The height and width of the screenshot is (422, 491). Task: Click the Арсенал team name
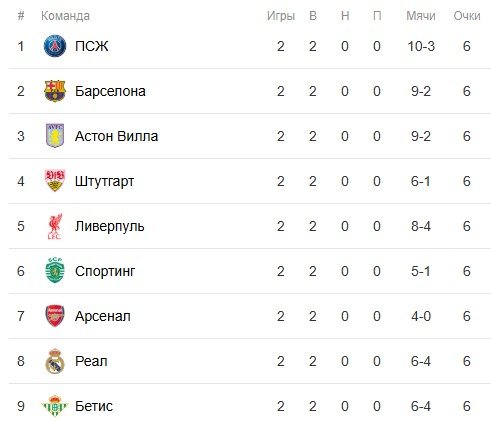pyautogui.click(x=103, y=316)
